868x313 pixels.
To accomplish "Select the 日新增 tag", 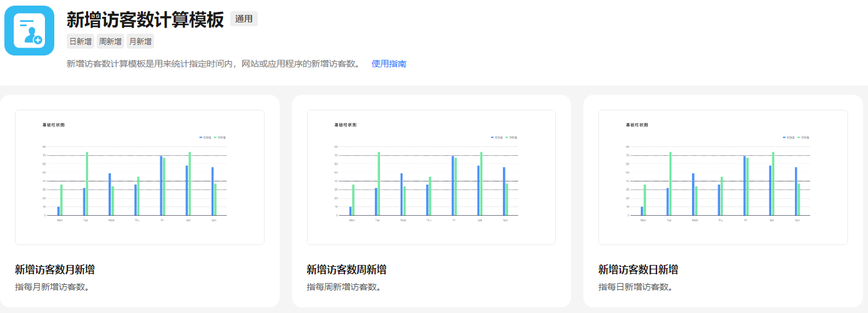I will coord(80,42).
